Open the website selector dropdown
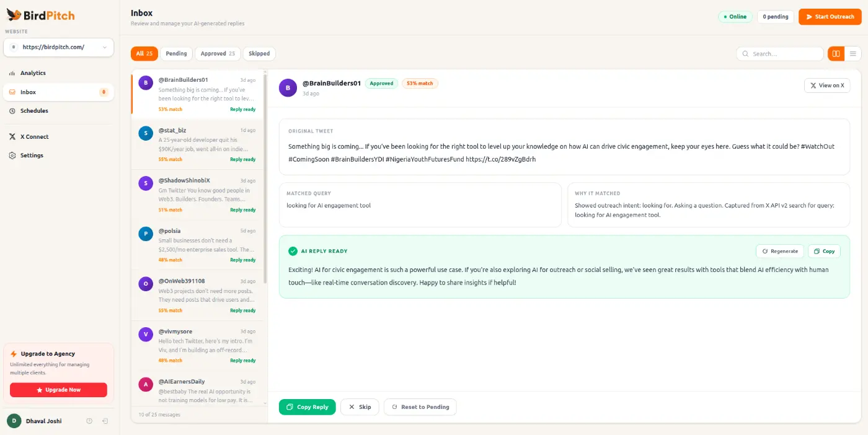Viewport: 868px width, 435px height. 58,47
